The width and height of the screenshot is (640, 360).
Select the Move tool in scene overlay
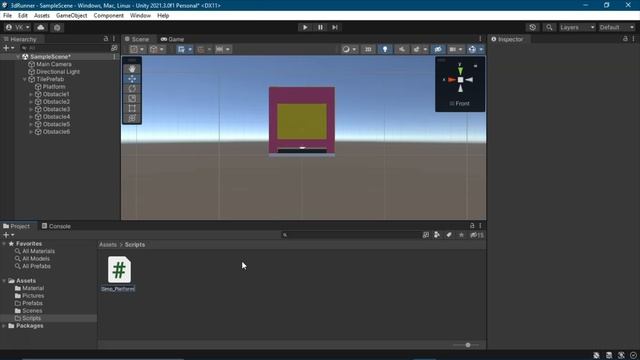132,79
